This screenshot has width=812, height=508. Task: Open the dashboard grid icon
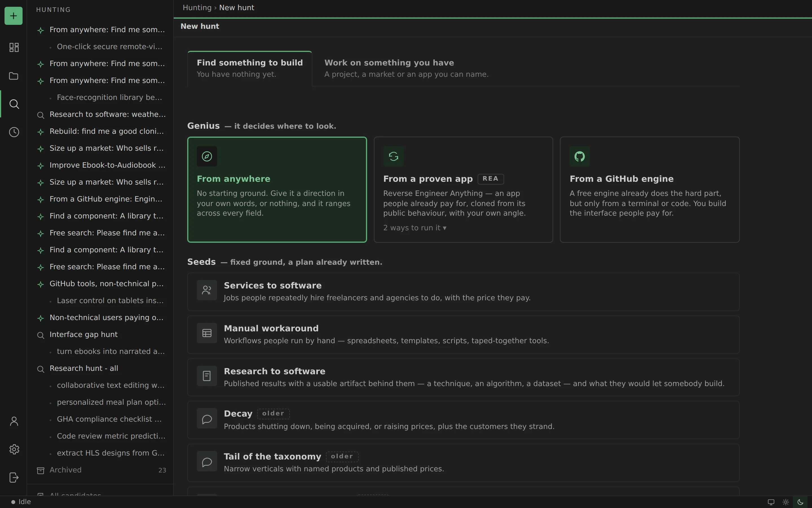click(14, 47)
